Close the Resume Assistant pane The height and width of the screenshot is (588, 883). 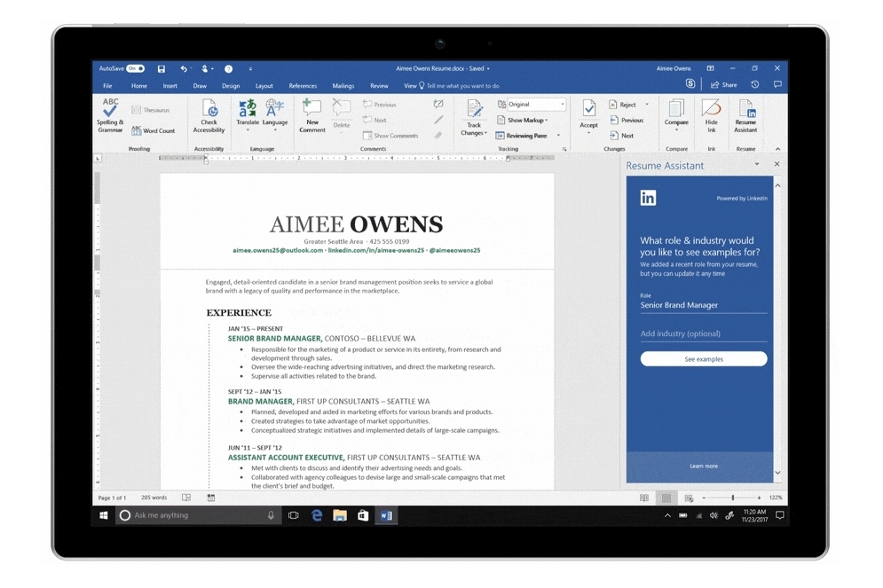pos(777,164)
